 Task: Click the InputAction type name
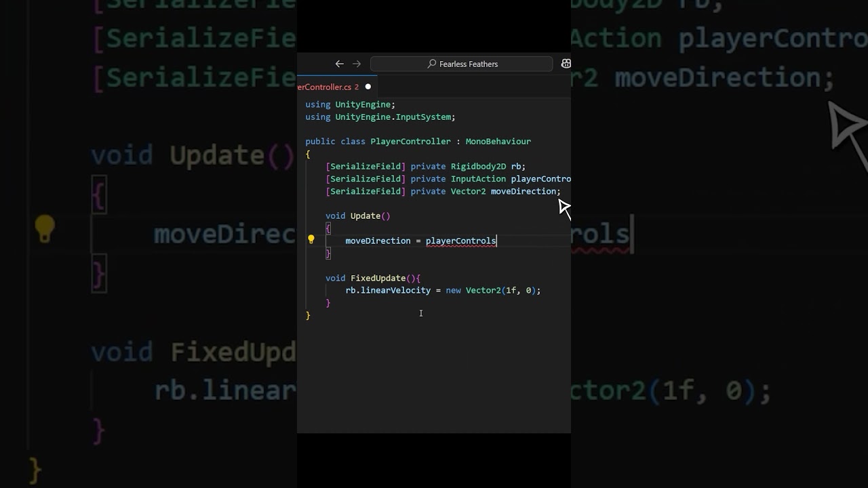(478, 179)
